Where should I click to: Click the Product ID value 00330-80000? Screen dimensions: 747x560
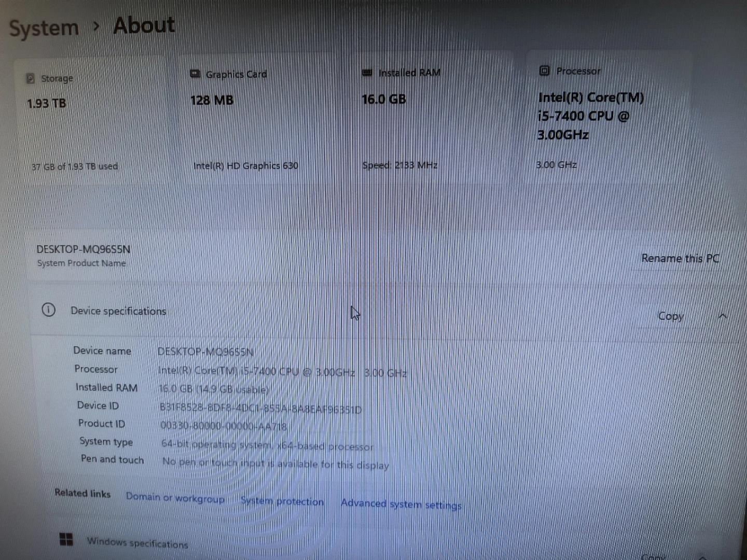point(223,426)
